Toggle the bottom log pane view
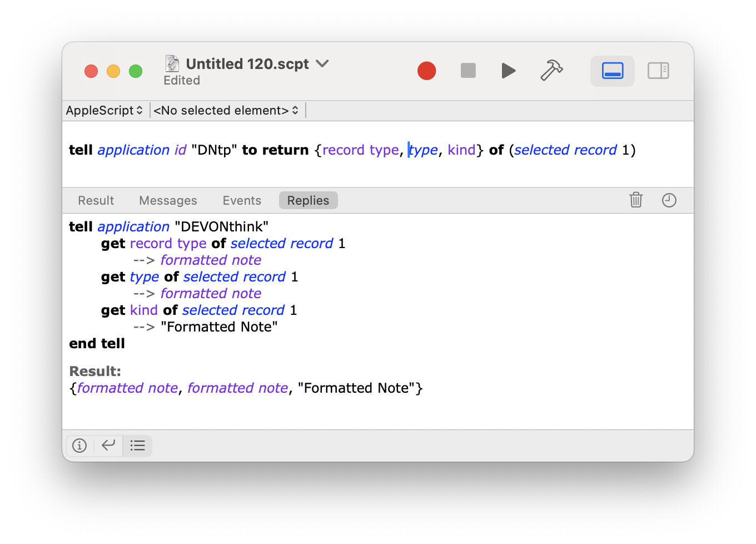 point(613,71)
